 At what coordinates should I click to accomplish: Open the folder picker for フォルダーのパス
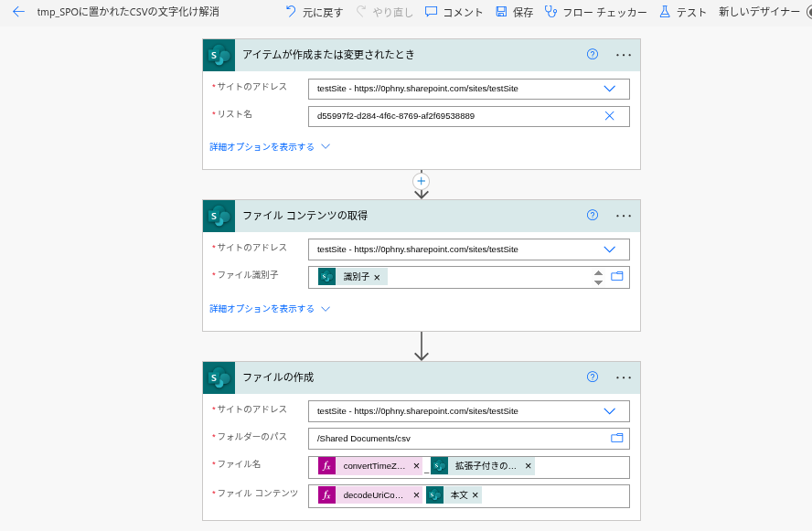click(616, 439)
